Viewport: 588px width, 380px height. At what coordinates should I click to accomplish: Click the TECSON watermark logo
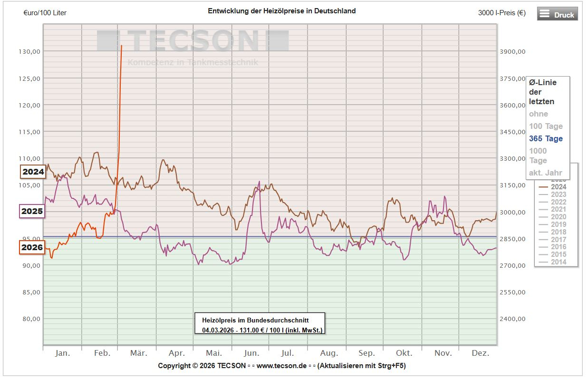193,41
